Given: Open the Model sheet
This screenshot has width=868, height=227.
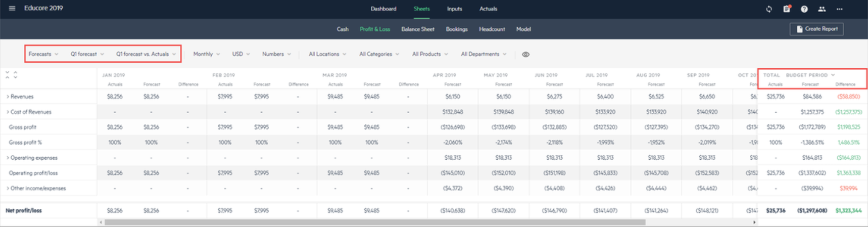Looking at the screenshot, I should tap(523, 29).
